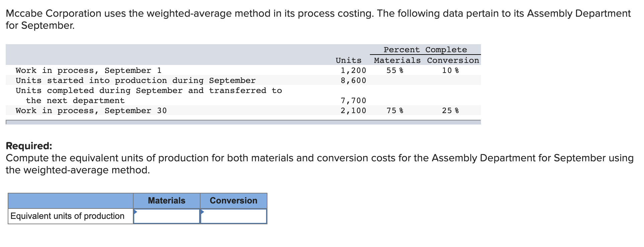Click the 10% conversion value
The image size is (644, 247).
click(x=450, y=70)
